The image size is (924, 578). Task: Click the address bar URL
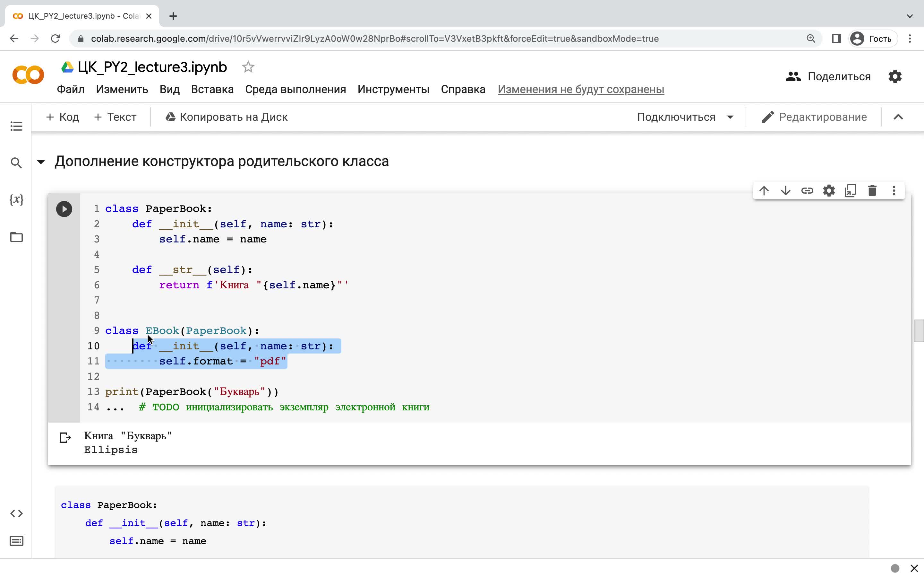(x=374, y=39)
